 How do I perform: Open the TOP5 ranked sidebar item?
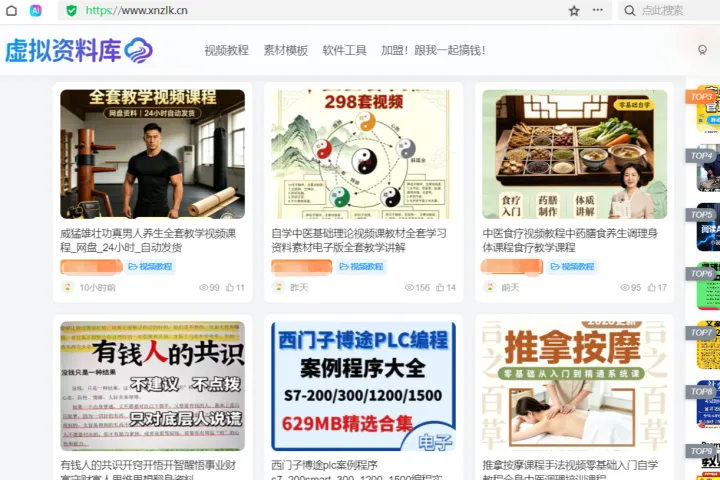pos(703,227)
